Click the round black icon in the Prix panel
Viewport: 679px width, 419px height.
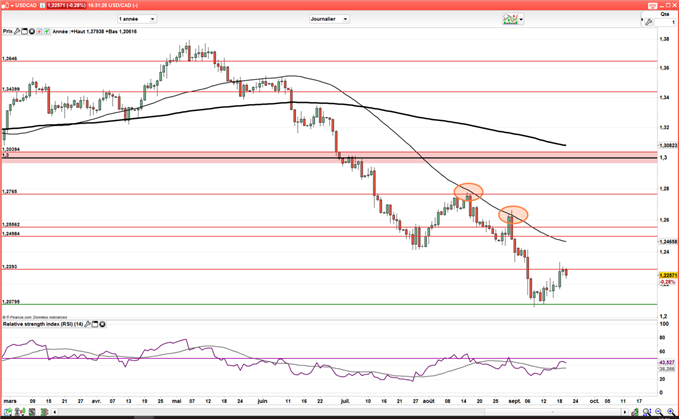[x=32, y=31]
